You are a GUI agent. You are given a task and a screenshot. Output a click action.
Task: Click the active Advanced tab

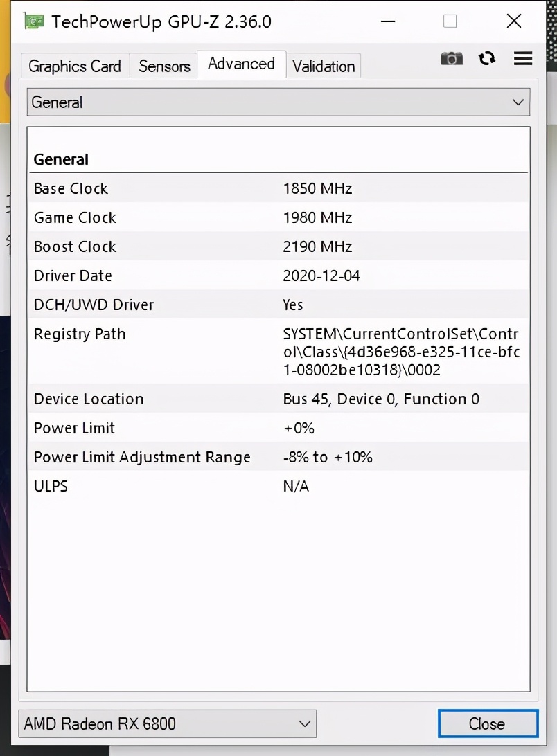click(241, 64)
